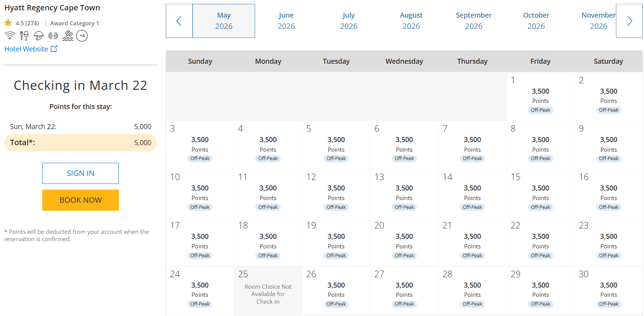This screenshot has width=644, height=316.
Task: Select the May 2026 tab
Action: coord(224,21)
